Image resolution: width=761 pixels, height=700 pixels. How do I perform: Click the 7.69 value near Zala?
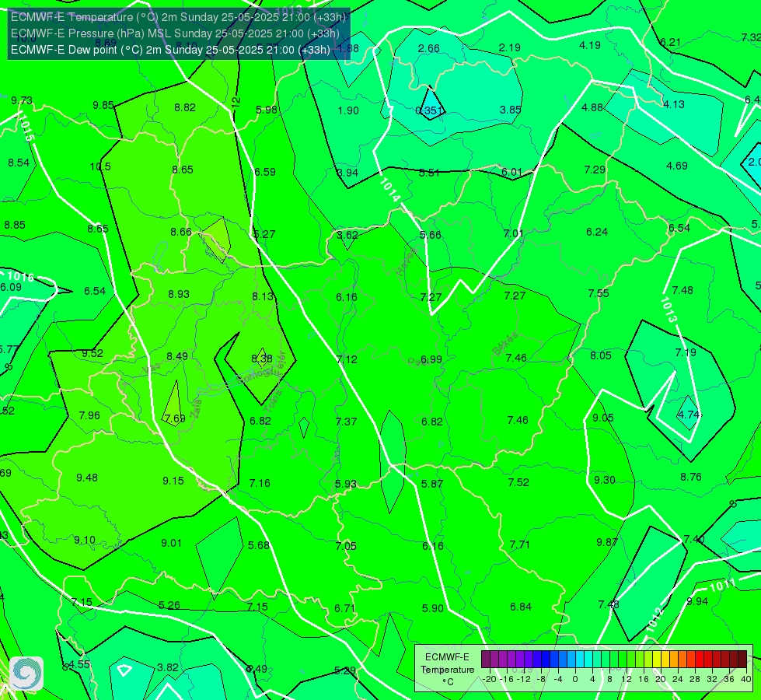tap(175, 418)
